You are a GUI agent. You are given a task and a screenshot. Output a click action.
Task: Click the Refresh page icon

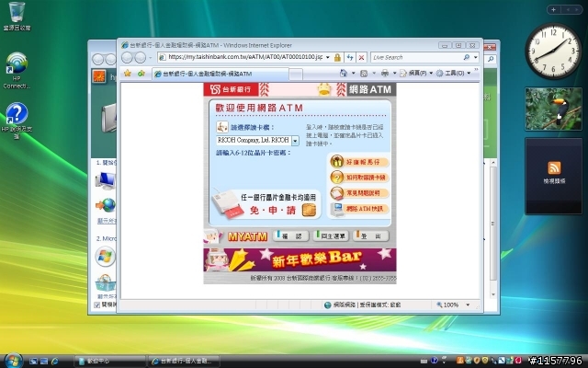point(350,57)
